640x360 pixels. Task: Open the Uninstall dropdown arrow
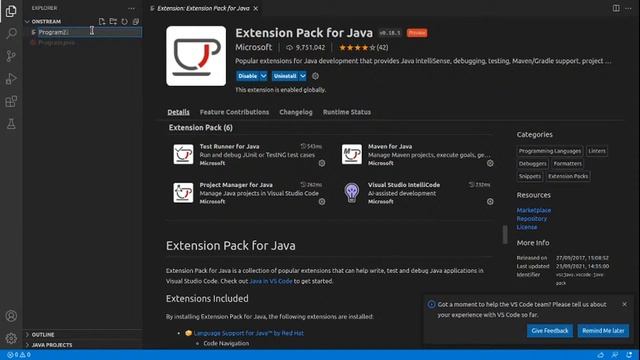[x=303, y=76]
